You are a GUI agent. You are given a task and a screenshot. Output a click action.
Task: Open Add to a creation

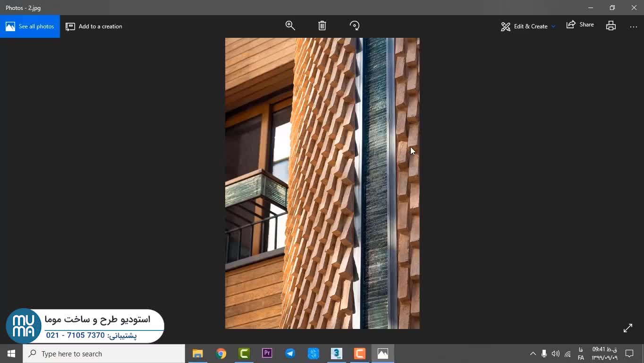coord(94,26)
